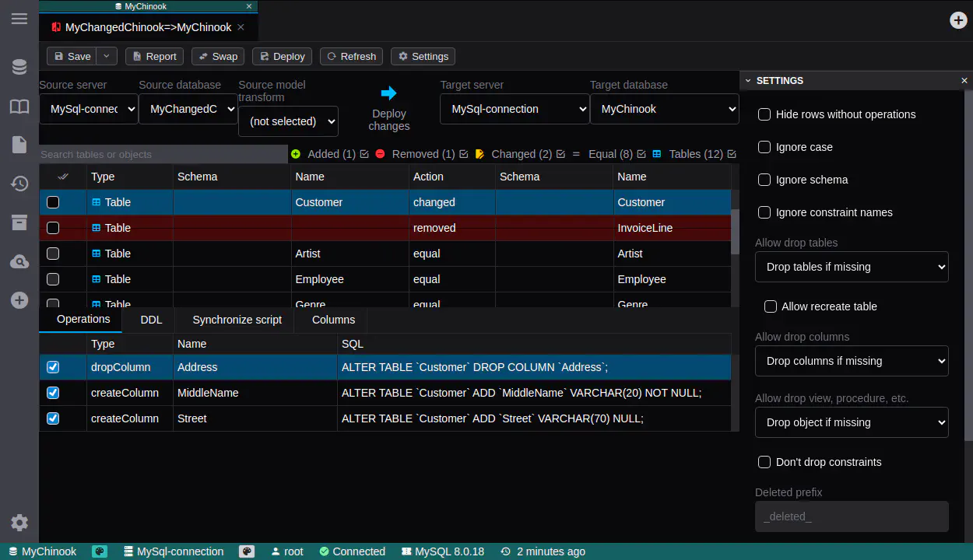Open the Target database dropdown
The image size is (973, 560).
click(x=664, y=109)
